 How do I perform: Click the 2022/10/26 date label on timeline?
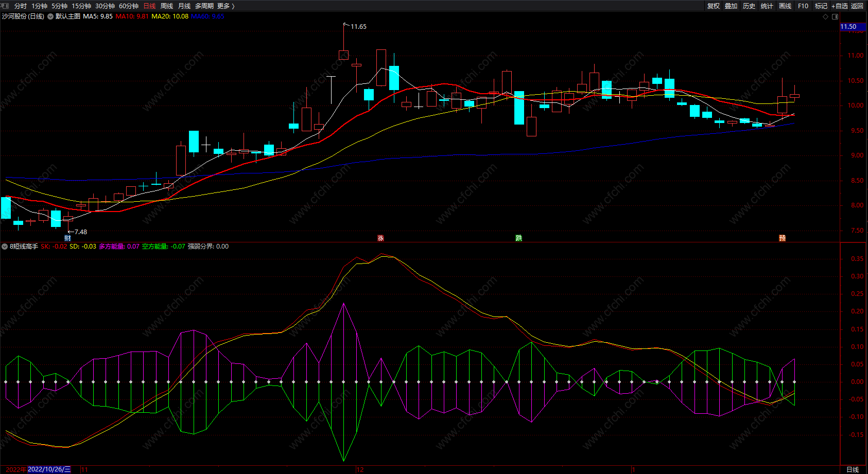[49, 469]
